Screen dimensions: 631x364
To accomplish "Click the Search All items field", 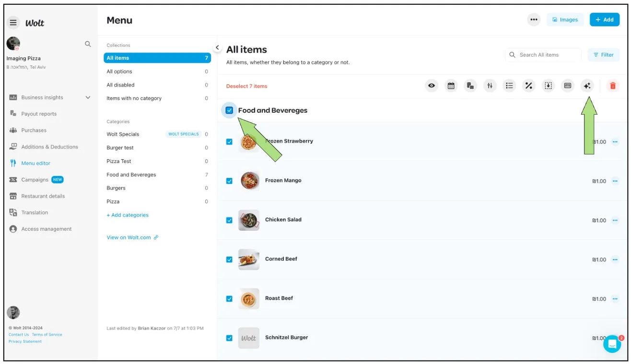I will point(543,55).
